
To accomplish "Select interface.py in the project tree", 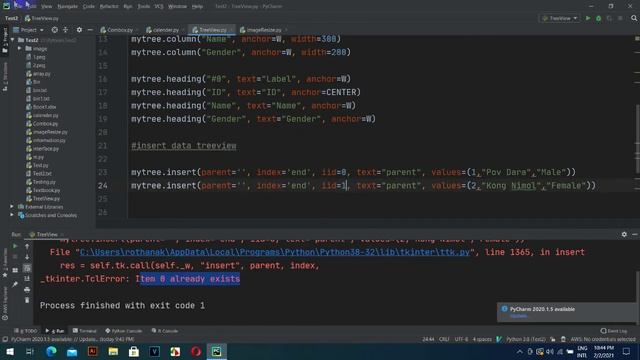I will tap(46, 149).
